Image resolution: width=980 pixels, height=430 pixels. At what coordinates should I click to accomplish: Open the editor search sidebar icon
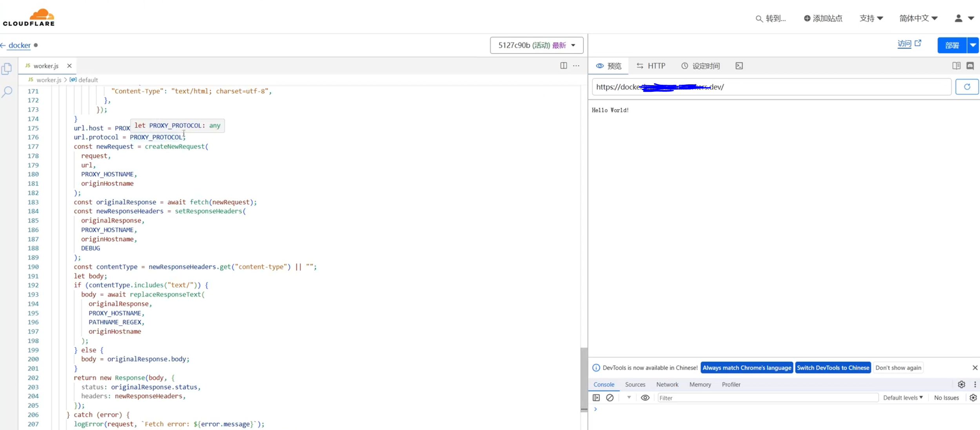pyautogui.click(x=7, y=92)
